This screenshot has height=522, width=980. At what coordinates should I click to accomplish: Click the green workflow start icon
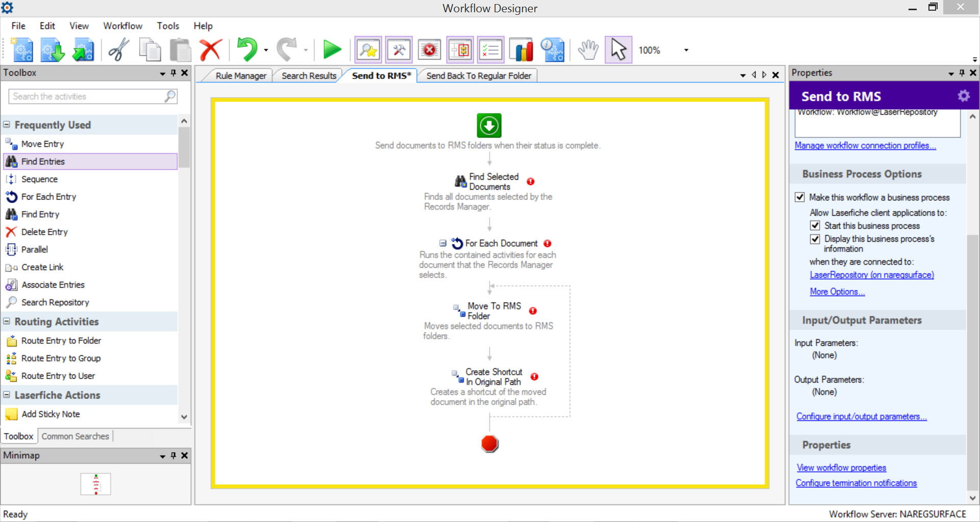[x=489, y=126]
